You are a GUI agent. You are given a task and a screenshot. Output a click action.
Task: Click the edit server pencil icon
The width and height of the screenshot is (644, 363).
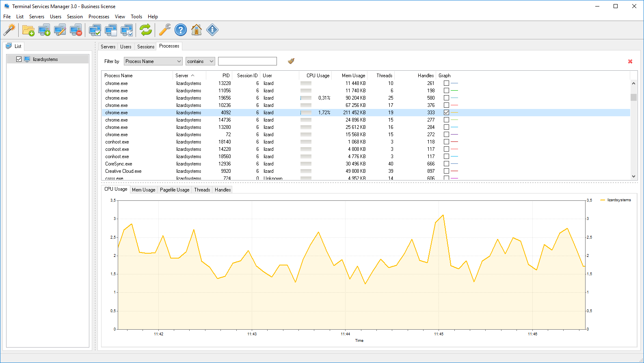point(60,30)
